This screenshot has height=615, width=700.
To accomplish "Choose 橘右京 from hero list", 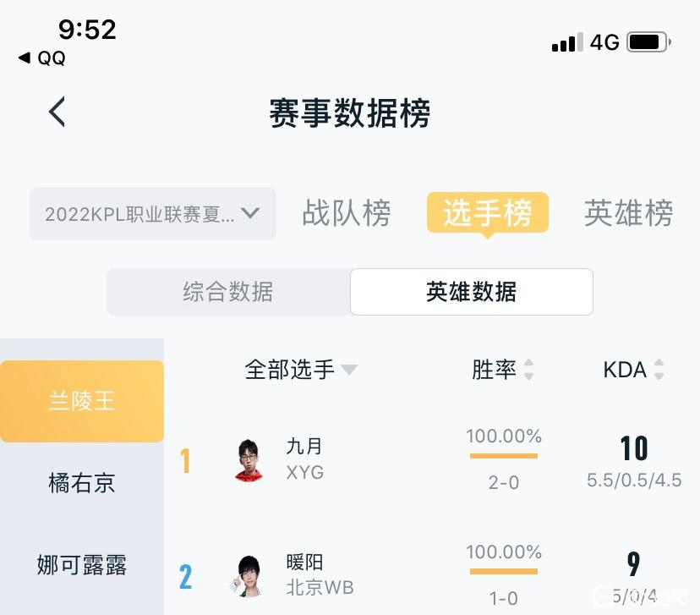I will tap(82, 483).
